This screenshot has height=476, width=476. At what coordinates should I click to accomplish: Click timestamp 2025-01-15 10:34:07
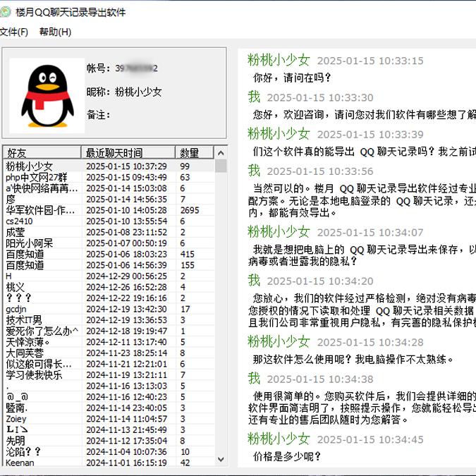[x=370, y=233]
